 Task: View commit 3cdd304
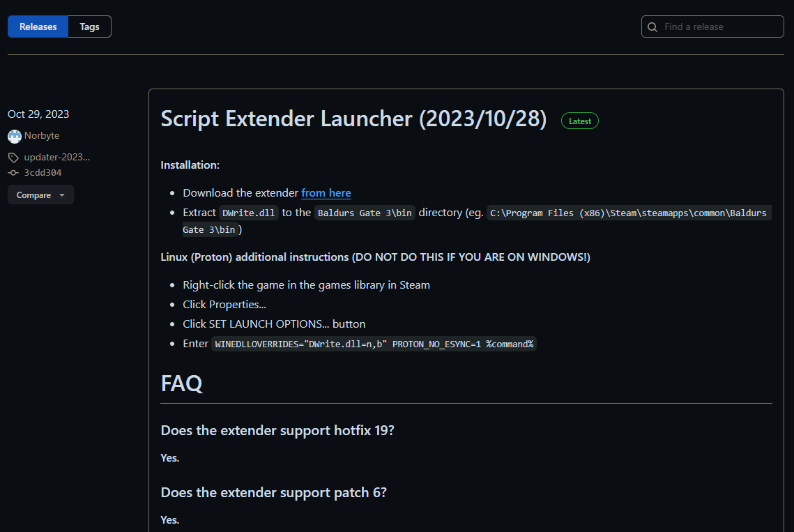pyautogui.click(x=43, y=172)
